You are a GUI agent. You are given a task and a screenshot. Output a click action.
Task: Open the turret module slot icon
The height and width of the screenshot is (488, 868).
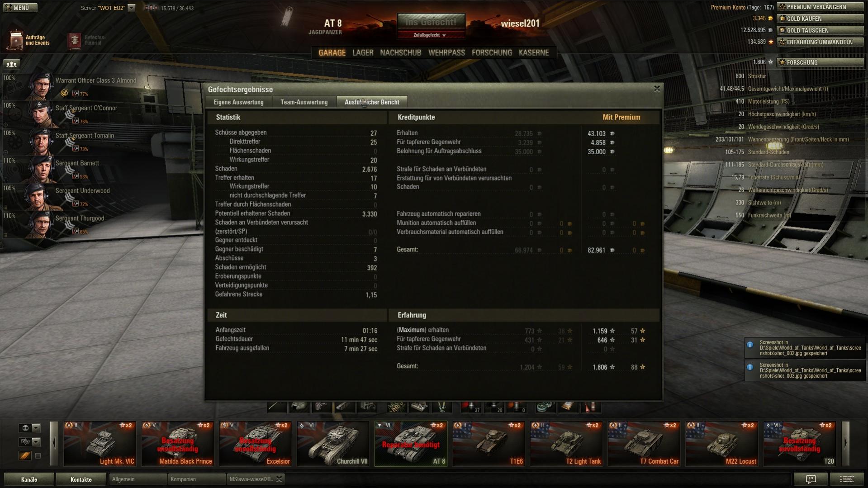299,407
